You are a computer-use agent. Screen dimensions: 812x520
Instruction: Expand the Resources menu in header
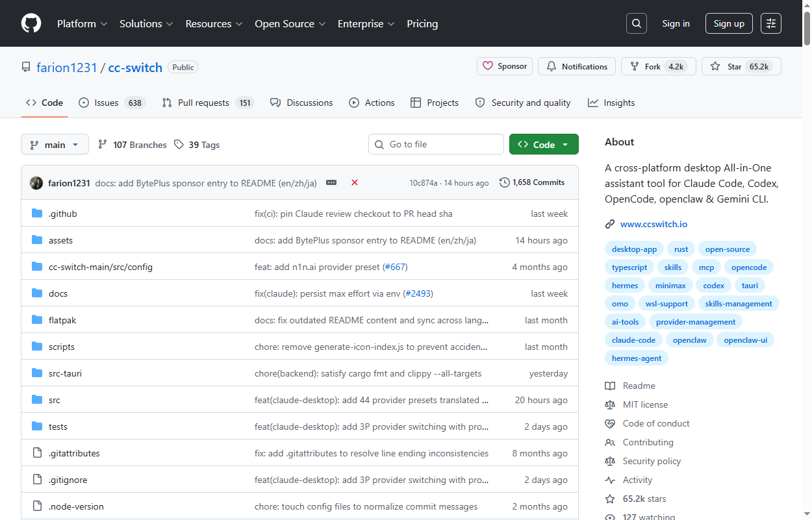coord(214,23)
